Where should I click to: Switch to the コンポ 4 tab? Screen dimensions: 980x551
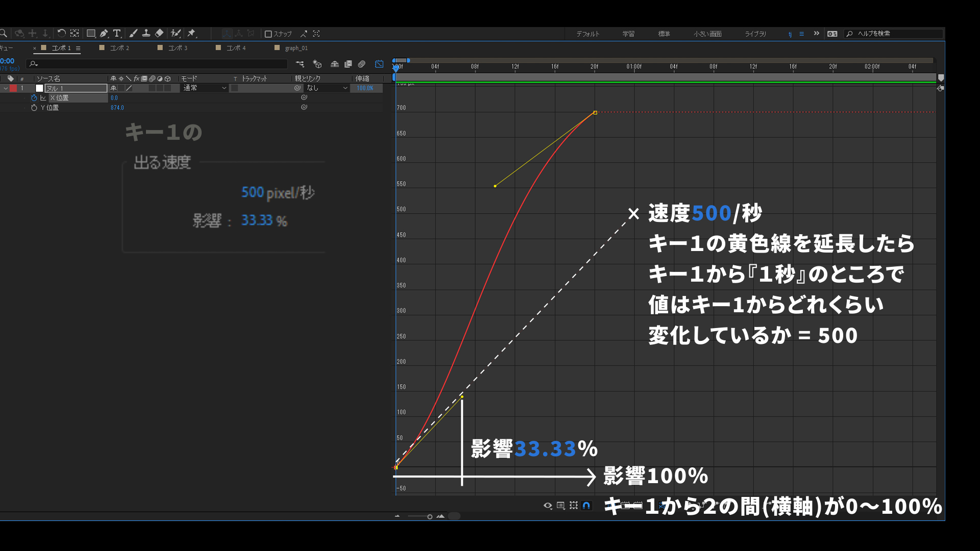(236, 48)
